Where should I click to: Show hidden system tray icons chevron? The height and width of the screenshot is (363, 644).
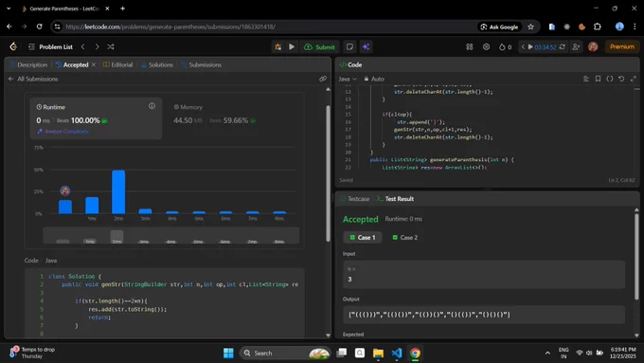[x=547, y=354]
